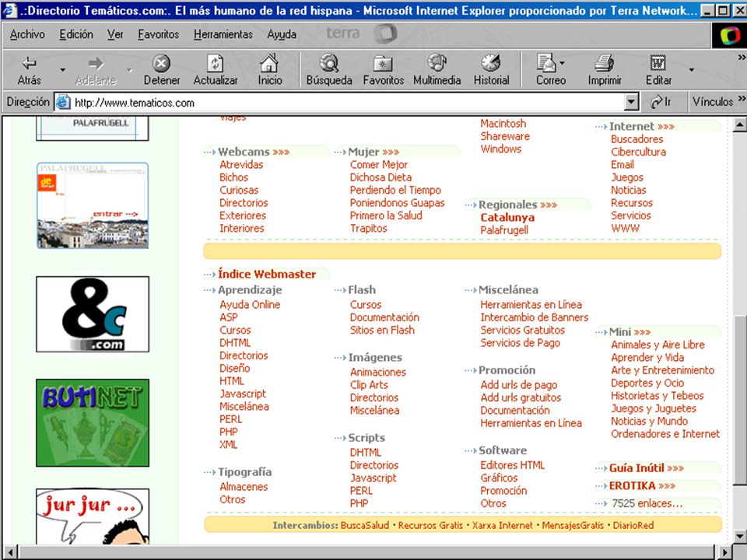Open the BuscaSalud exchange link

tap(364, 525)
